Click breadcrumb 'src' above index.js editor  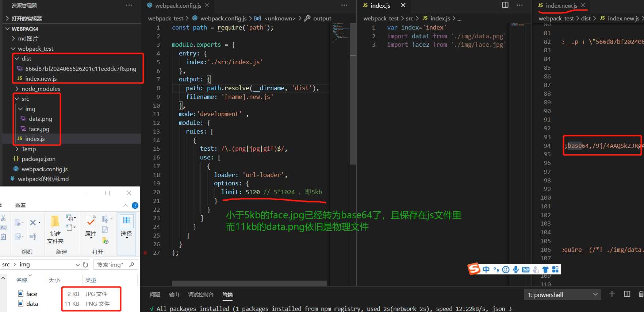tap(410, 18)
